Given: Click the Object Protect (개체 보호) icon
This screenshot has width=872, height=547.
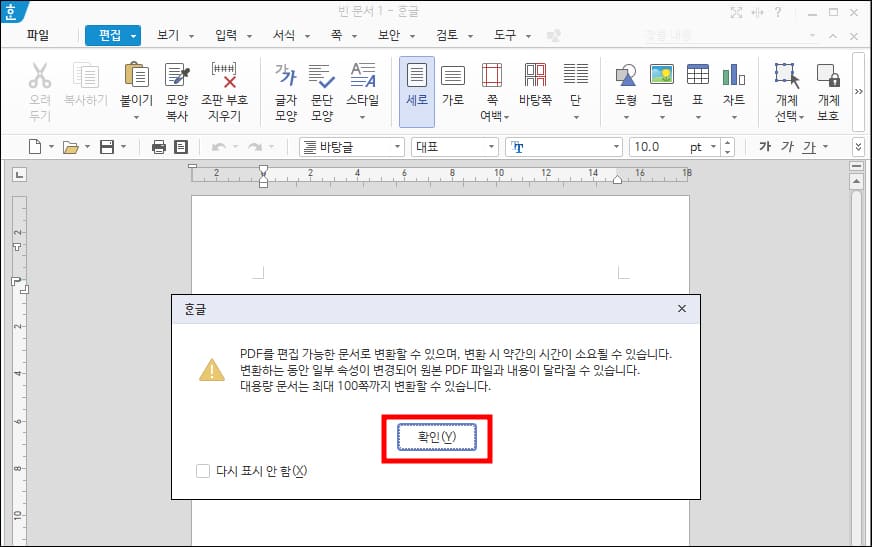Looking at the screenshot, I should click(x=828, y=75).
